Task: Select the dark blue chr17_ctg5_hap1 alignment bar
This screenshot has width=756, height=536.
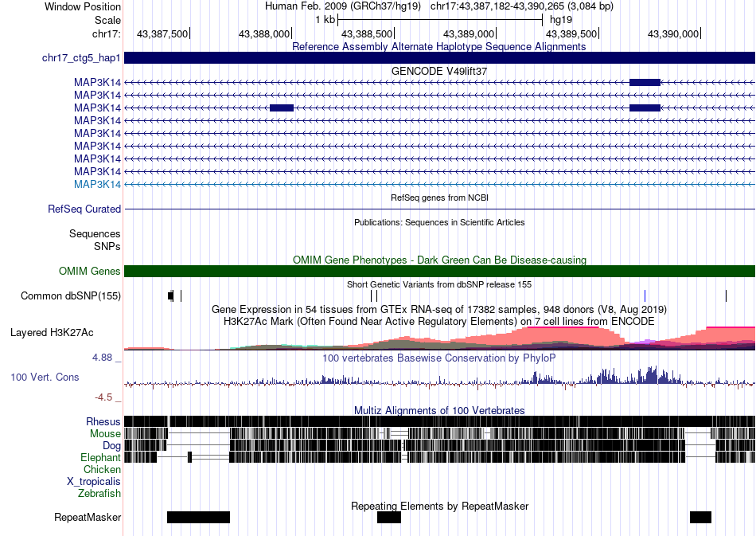Action: click(440, 58)
